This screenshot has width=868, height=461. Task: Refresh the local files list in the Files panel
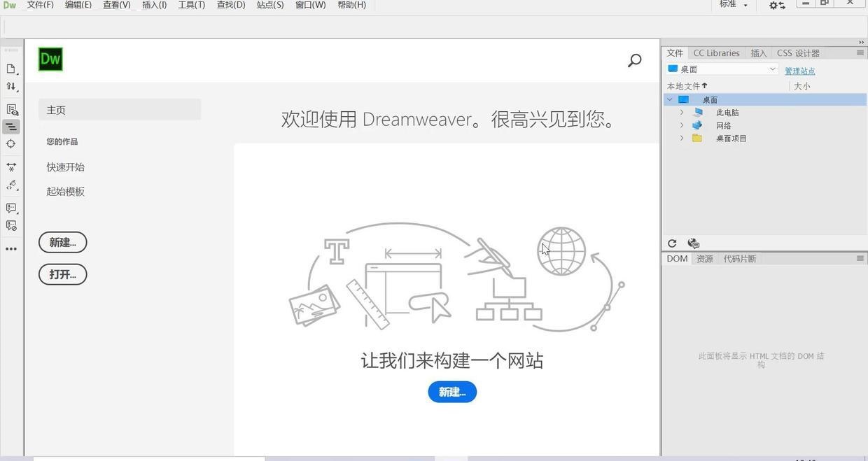[672, 243]
